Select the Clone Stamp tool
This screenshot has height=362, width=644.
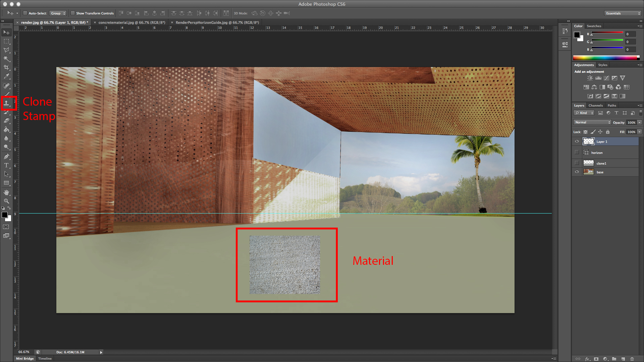coord(6,103)
